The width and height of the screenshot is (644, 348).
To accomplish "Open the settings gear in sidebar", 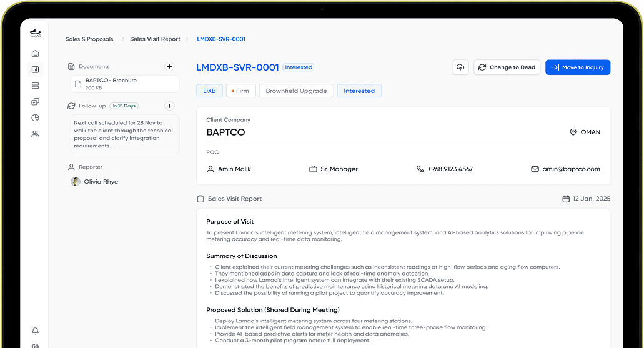I will pyautogui.click(x=36, y=346).
